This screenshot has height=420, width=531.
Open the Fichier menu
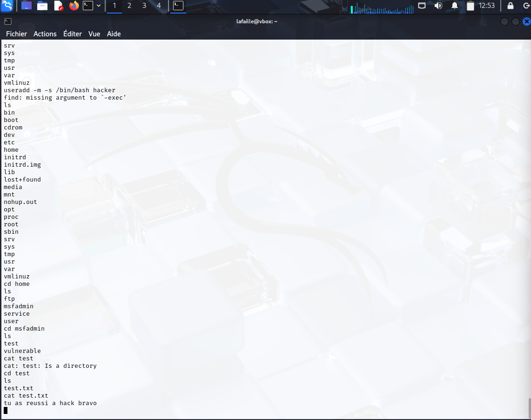click(16, 34)
